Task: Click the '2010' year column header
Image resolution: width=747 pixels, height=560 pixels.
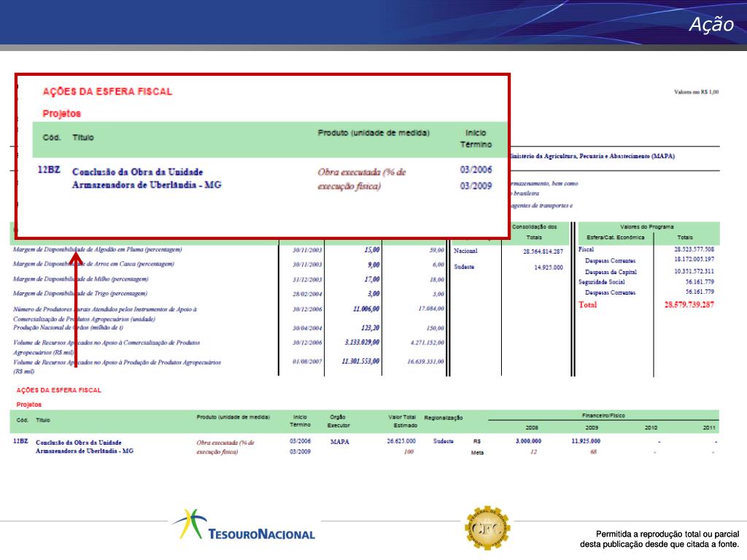Action: [x=651, y=427]
